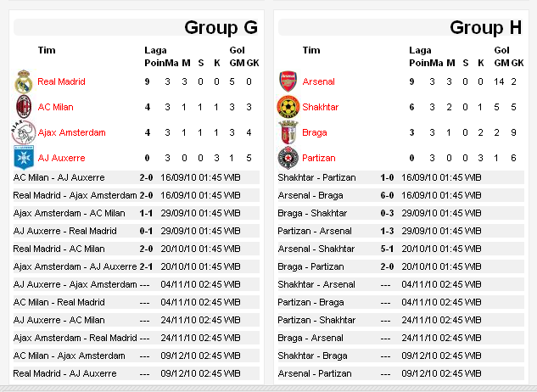Open the Braga team link
Screen dimensions: 537x392
tap(315, 133)
